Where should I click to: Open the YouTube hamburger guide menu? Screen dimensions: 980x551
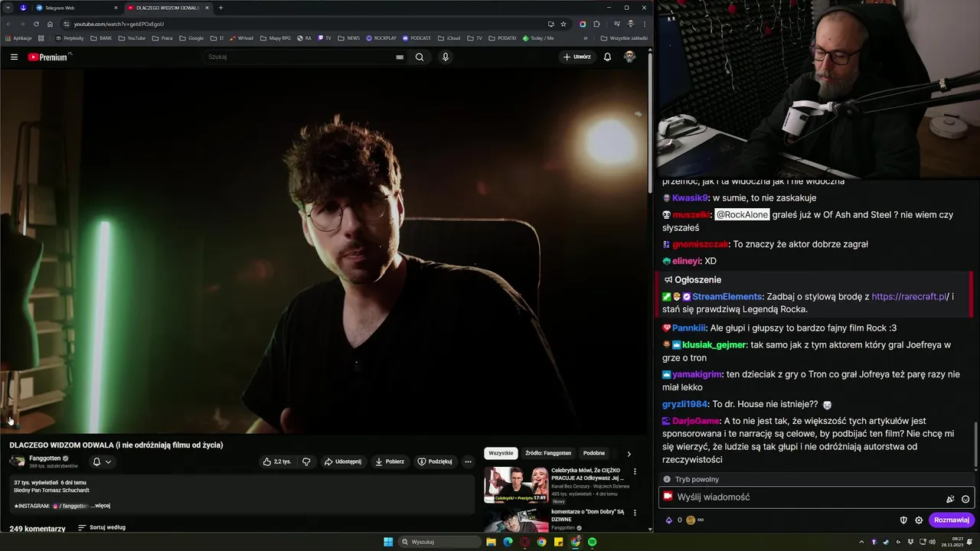(x=14, y=57)
